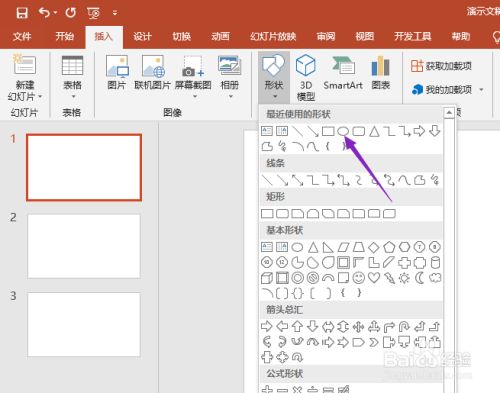The height and width of the screenshot is (393, 500).
Task: Switch to the 动画 tab
Action: click(220, 36)
